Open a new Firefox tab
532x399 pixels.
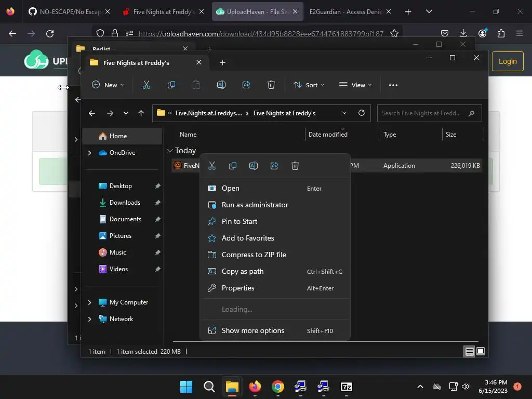(408, 12)
